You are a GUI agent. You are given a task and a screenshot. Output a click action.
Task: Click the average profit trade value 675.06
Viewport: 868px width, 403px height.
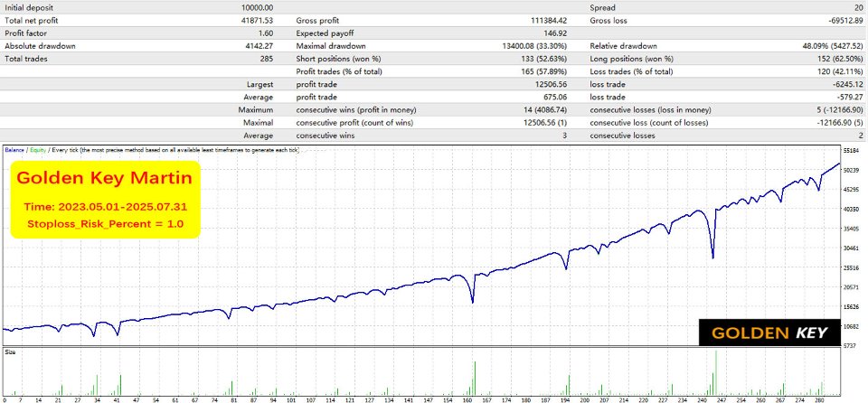[555, 97]
